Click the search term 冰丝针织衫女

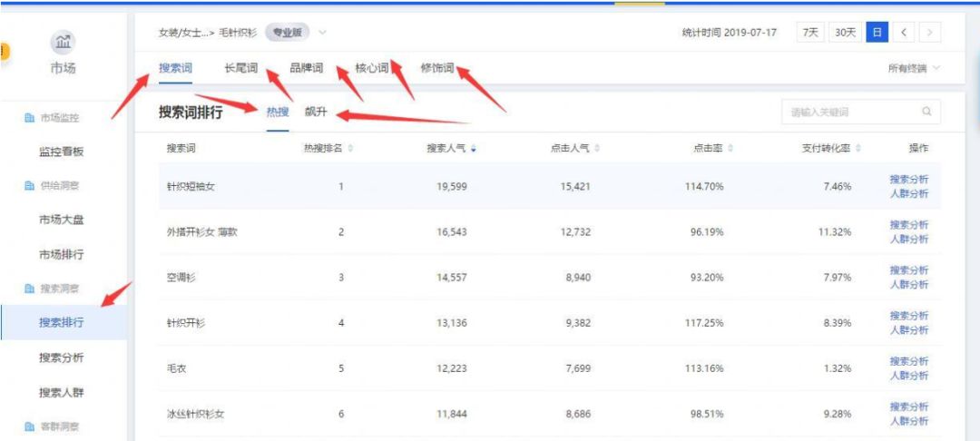(195, 414)
